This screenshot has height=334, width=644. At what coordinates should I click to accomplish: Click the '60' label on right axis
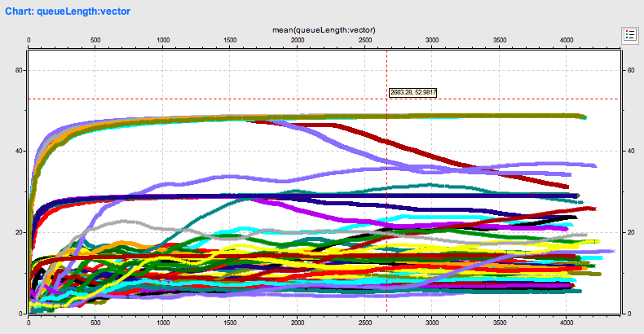pyautogui.click(x=631, y=70)
